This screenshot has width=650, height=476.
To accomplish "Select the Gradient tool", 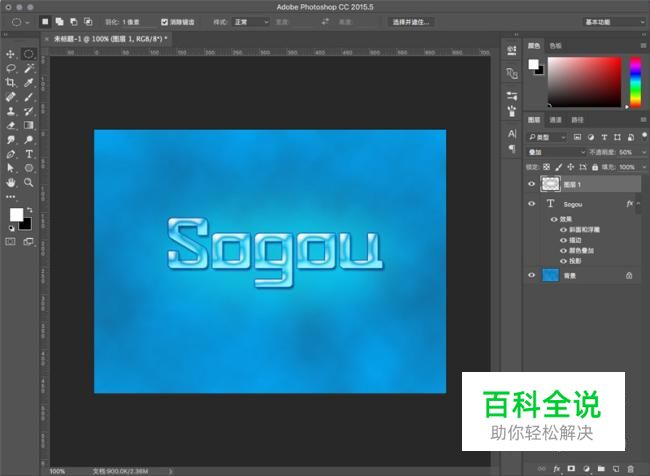I will click(x=28, y=125).
